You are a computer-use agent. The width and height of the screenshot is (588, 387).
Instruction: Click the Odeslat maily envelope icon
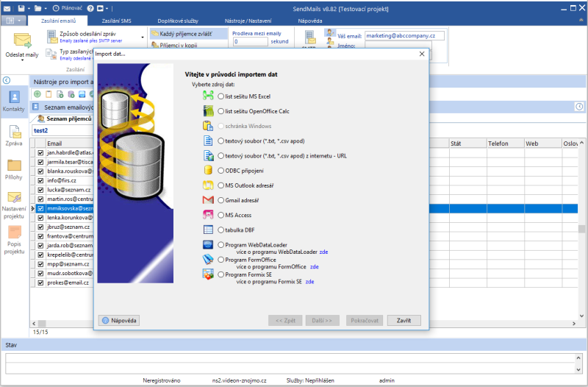[x=21, y=43]
